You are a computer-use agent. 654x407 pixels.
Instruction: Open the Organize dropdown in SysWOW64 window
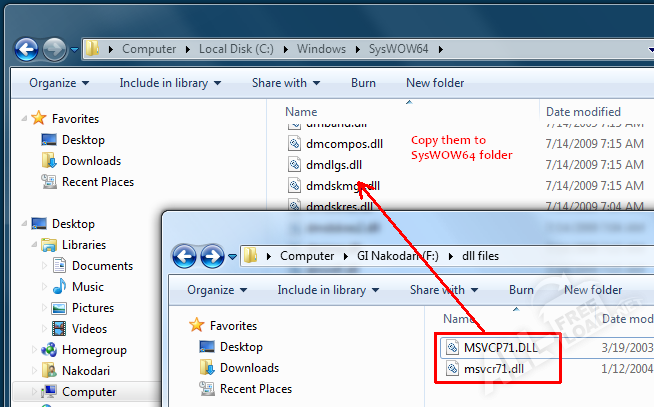[58, 83]
